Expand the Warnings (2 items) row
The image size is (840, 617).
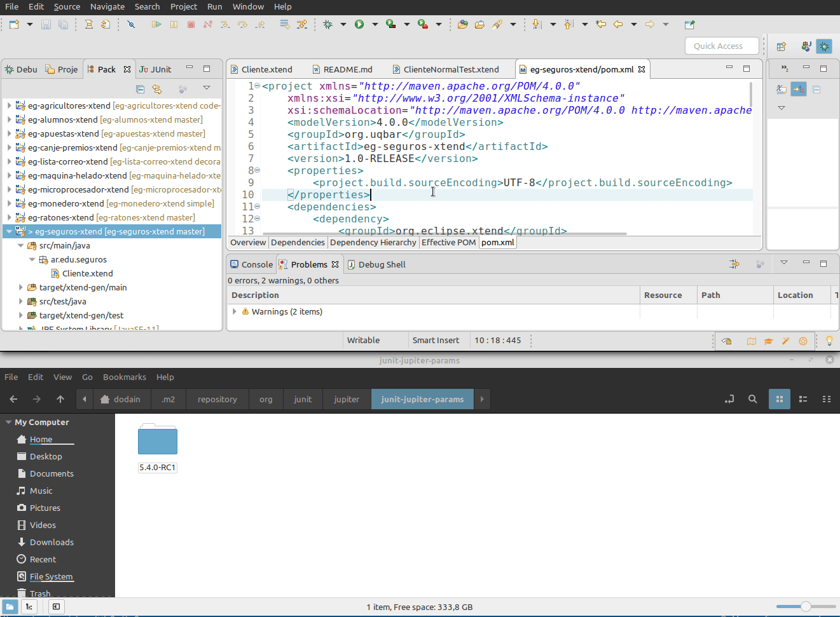[x=235, y=311]
